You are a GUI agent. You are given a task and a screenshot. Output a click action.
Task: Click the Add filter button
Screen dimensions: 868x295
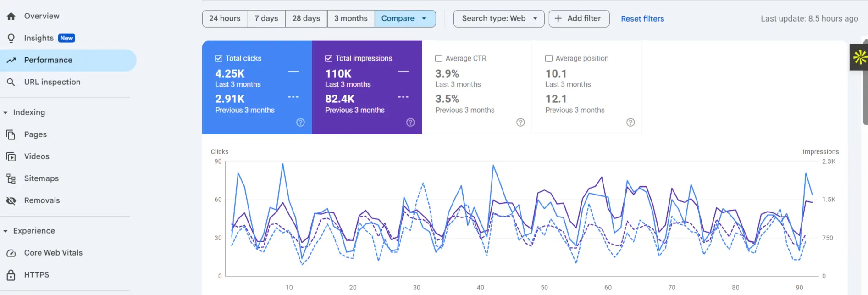[x=579, y=19]
